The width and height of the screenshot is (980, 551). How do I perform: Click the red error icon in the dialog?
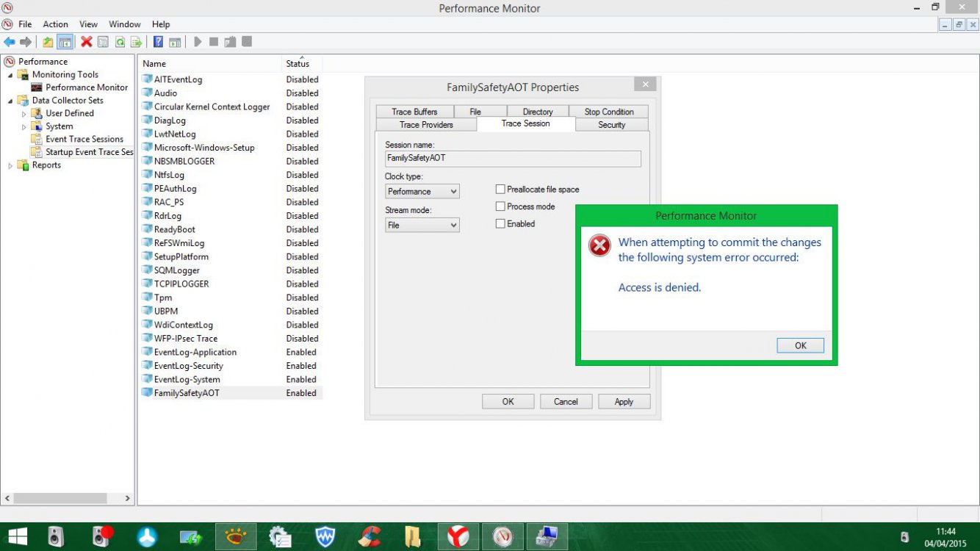click(599, 246)
